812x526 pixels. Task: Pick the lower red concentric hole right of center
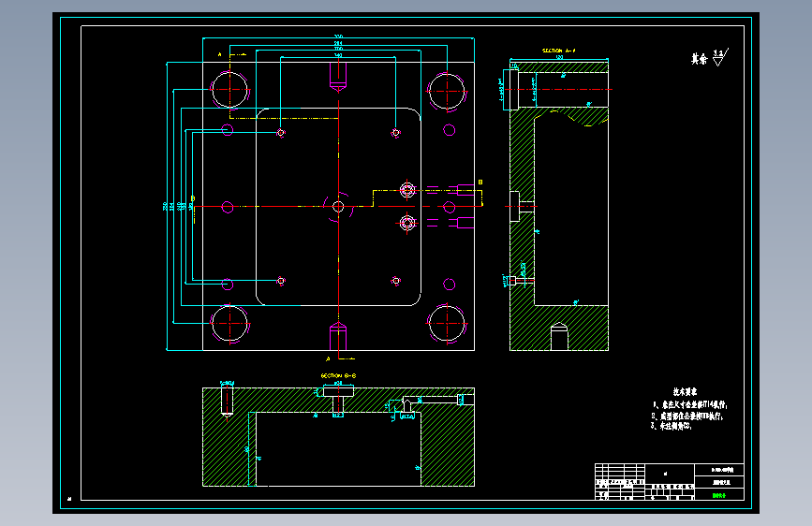pos(407,223)
